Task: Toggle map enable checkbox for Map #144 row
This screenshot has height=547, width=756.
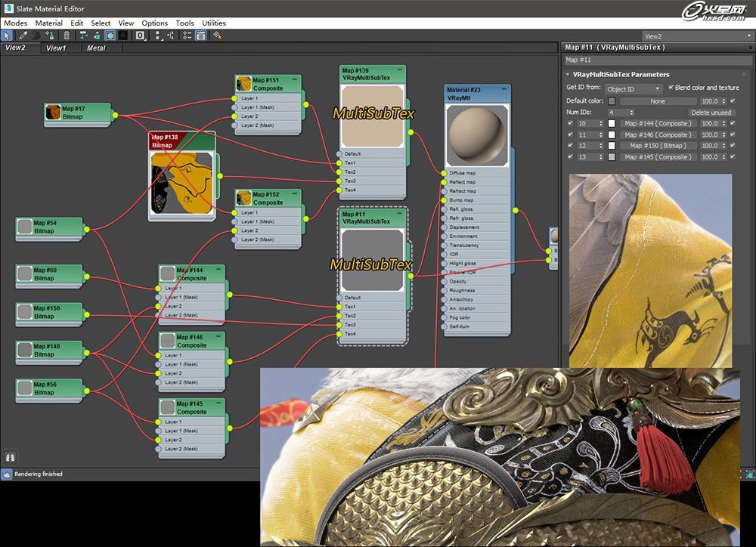Action: [733, 123]
